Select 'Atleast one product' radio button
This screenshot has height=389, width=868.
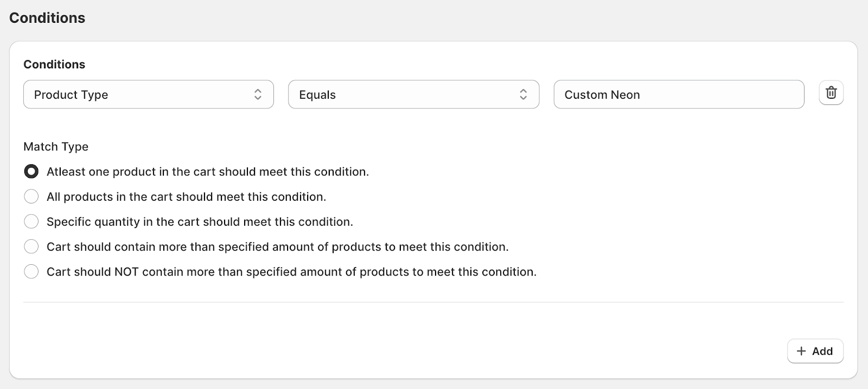pos(31,171)
